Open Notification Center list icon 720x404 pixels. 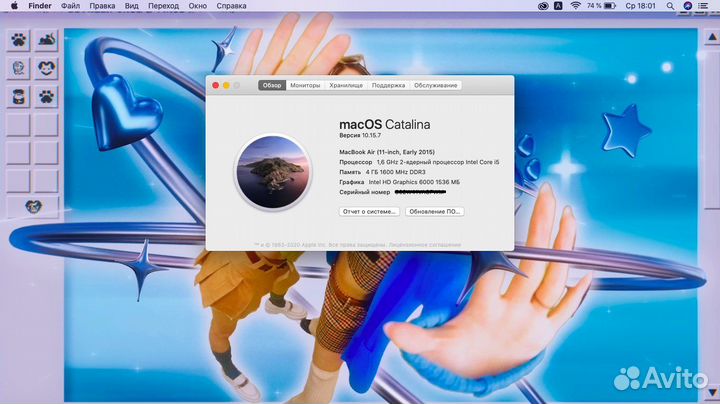pyautogui.click(x=703, y=6)
